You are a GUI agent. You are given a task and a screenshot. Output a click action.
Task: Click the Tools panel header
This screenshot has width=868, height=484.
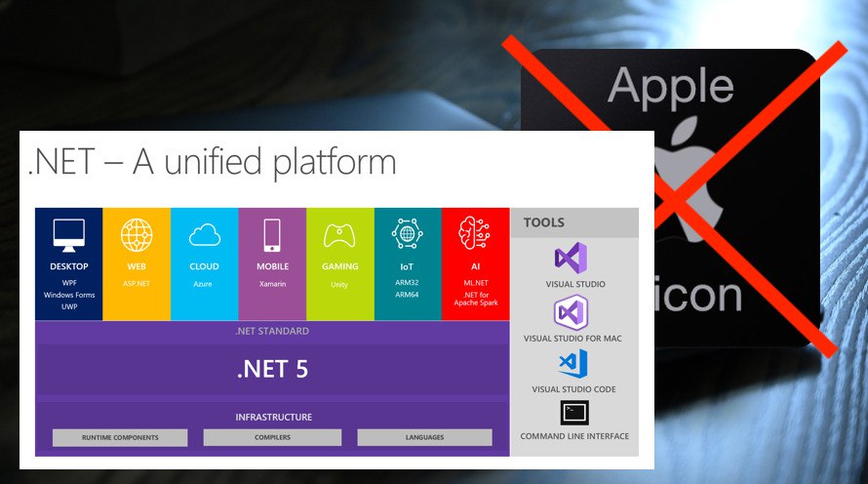point(574,222)
